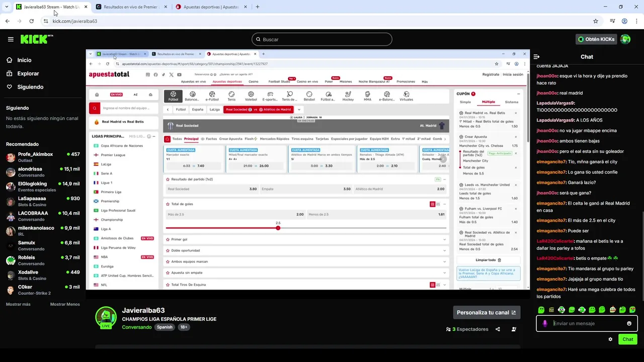Click Personaliza tu canal button

pyautogui.click(x=487, y=312)
